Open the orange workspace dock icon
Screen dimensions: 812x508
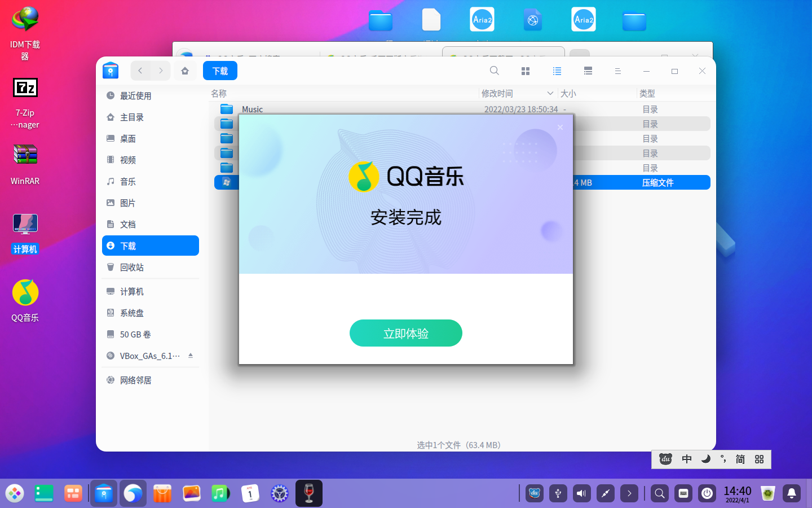73,493
